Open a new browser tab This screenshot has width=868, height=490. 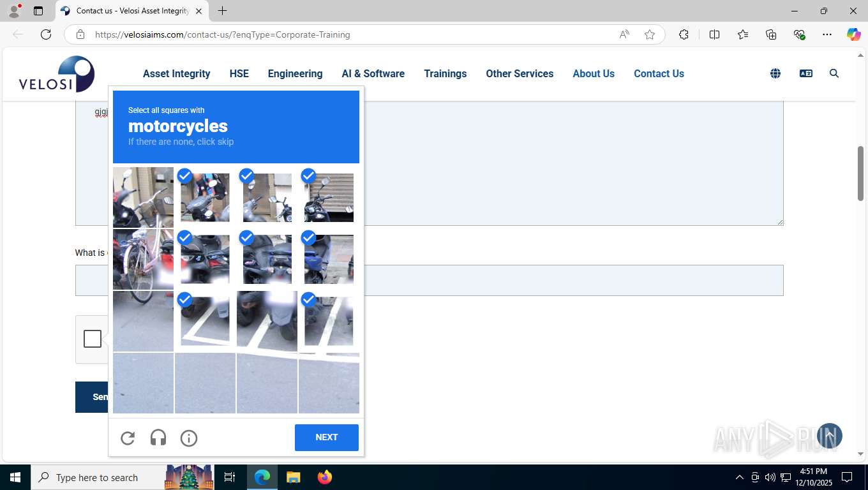(x=222, y=11)
